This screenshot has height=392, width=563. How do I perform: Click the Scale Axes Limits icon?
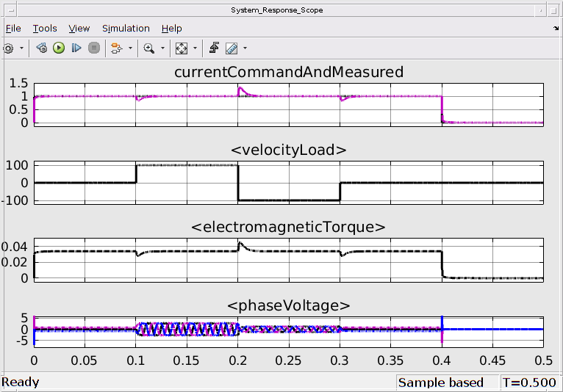pos(182,48)
